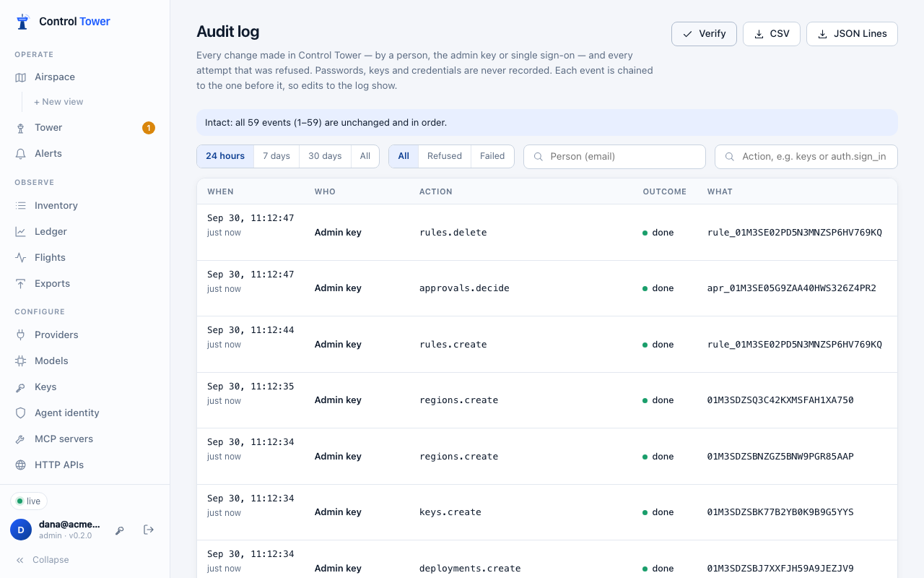Click the Verify button

click(x=704, y=34)
